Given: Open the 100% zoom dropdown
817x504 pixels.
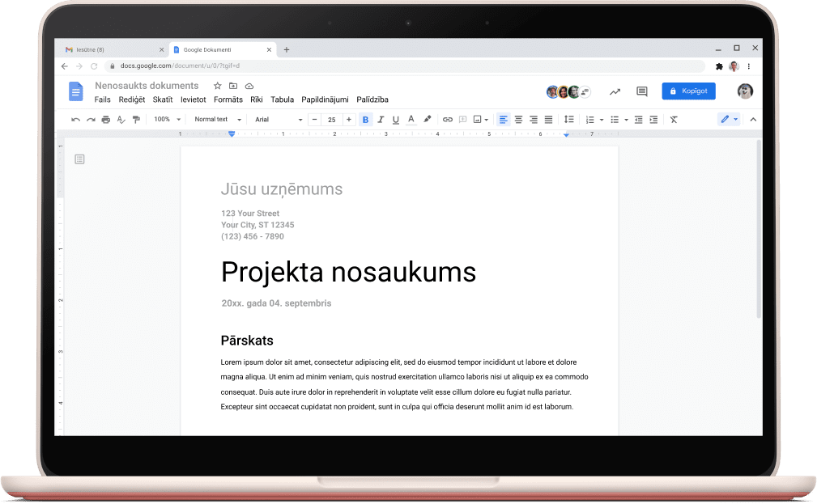Looking at the screenshot, I should [x=167, y=120].
